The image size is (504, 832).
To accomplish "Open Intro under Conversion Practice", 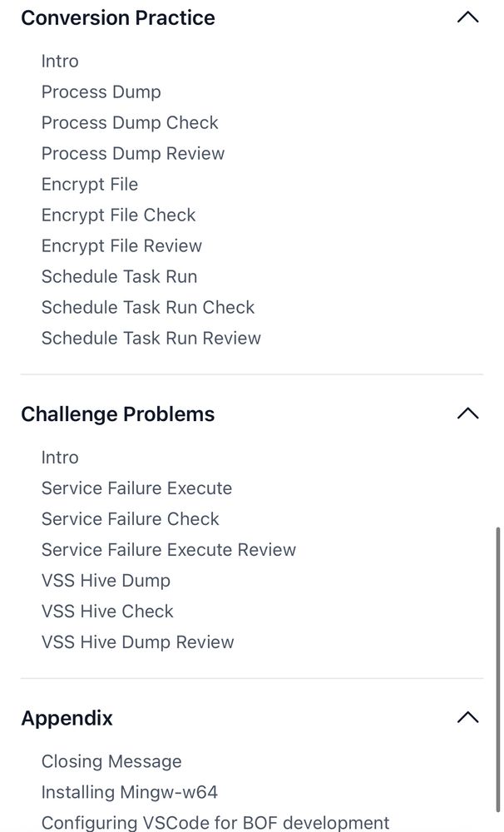I will 60,61.
